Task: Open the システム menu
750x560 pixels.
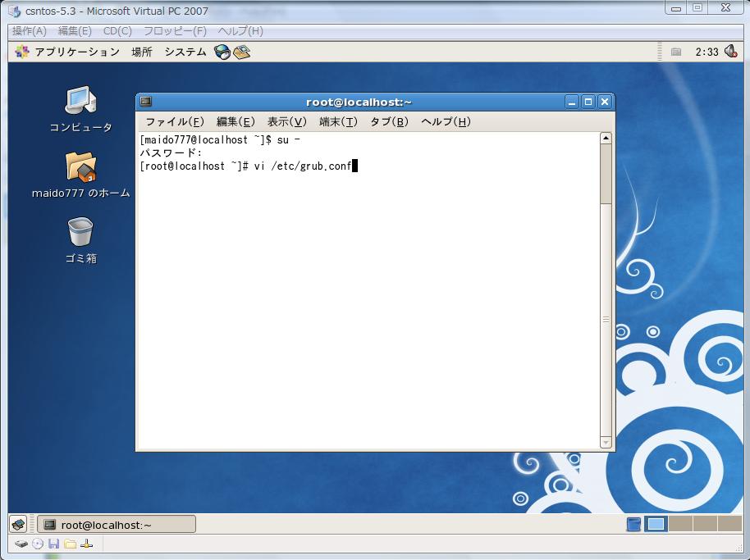Action: click(x=185, y=52)
